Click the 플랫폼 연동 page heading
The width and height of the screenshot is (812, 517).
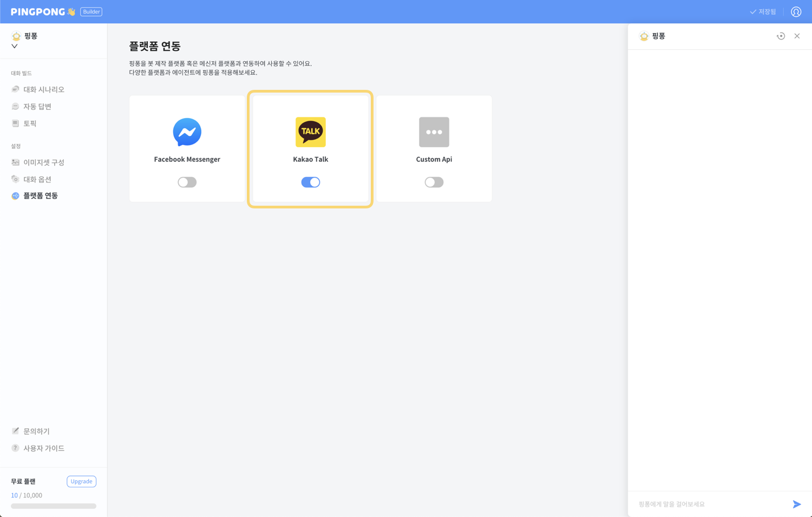tap(155, 47)
